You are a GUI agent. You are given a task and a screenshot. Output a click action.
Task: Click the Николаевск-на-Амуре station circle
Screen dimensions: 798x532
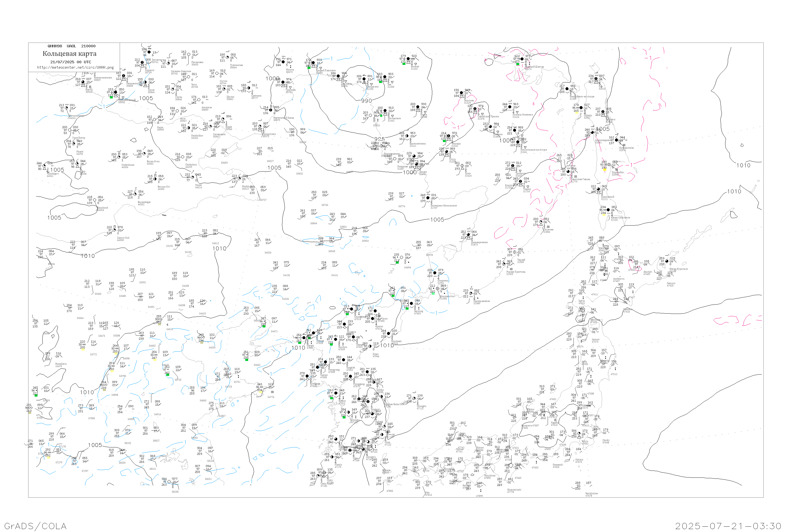point(567,89)
